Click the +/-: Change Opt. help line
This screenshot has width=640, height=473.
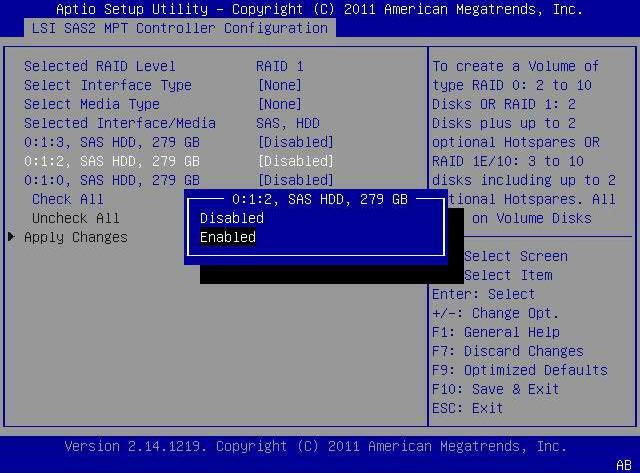[495, 313]
